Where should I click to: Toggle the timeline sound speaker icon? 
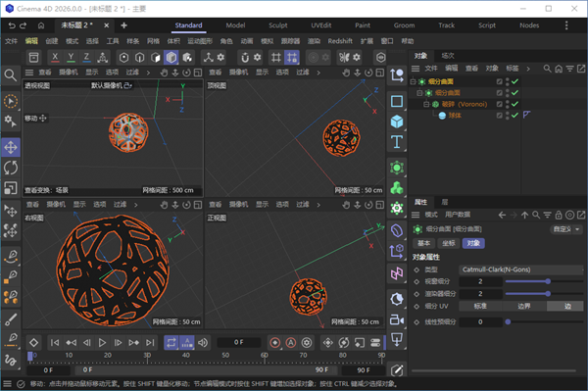pos(203,342)
